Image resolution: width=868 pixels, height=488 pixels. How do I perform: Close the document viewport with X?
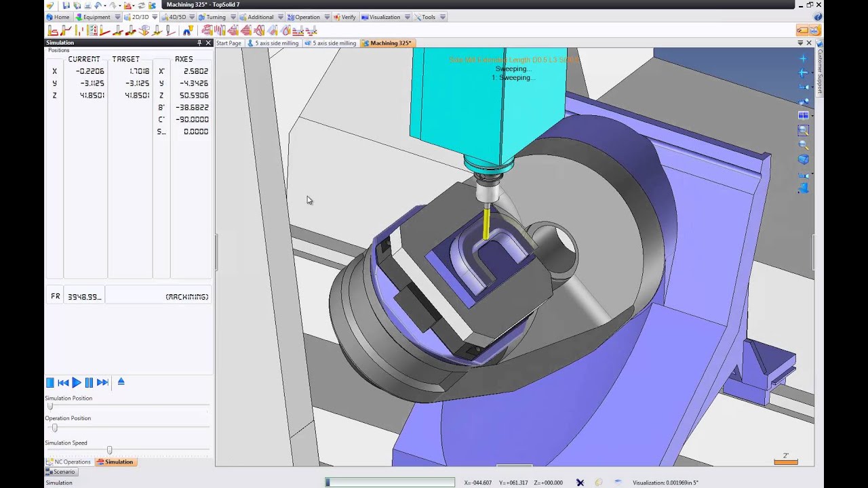point(809,43)
